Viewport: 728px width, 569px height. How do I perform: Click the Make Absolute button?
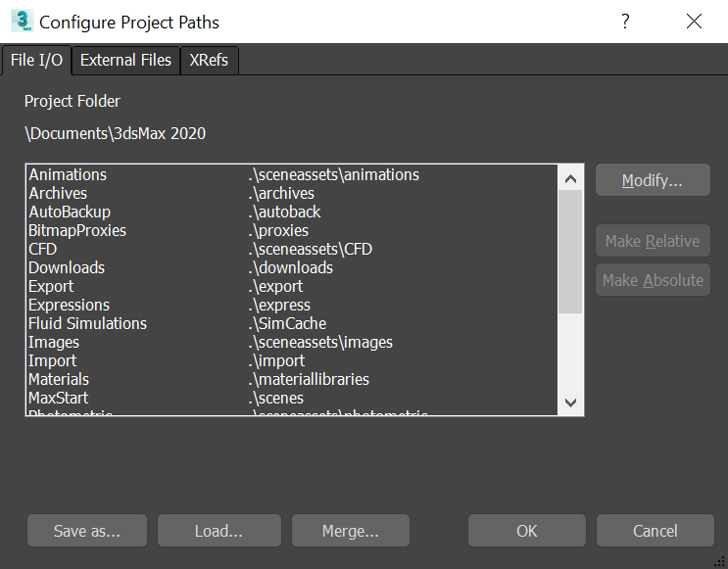pyautogui.click(x=653, y=280)
